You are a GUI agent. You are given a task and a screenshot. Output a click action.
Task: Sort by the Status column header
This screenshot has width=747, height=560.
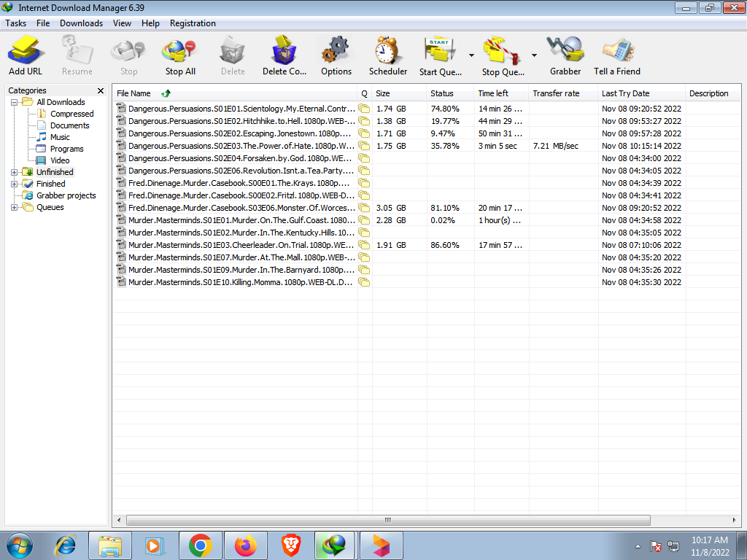pyautogui.click(x=450, y=93)
